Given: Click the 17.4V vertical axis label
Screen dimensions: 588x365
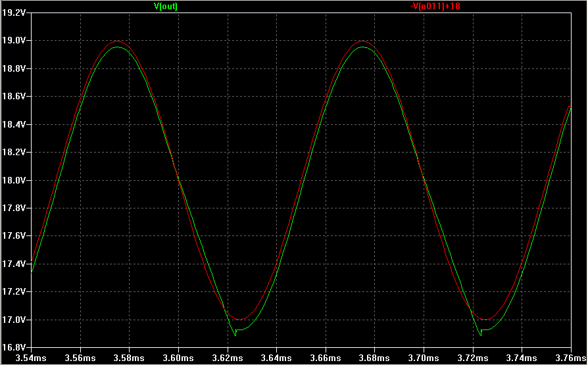Looking at the screenshot, I should tap(14, 264).
